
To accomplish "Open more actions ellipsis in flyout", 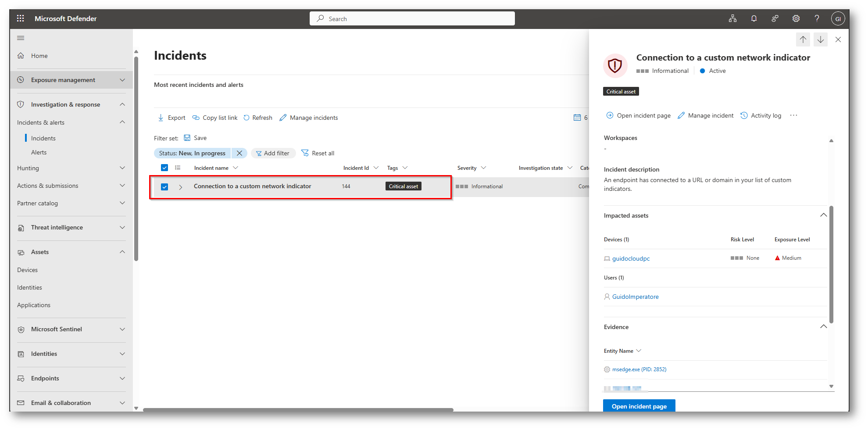I will point(793,115).
